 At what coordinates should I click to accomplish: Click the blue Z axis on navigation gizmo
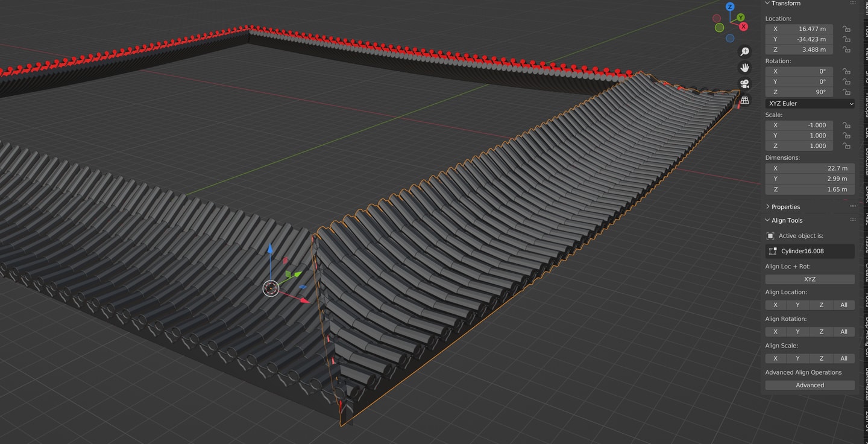[730, 7]
